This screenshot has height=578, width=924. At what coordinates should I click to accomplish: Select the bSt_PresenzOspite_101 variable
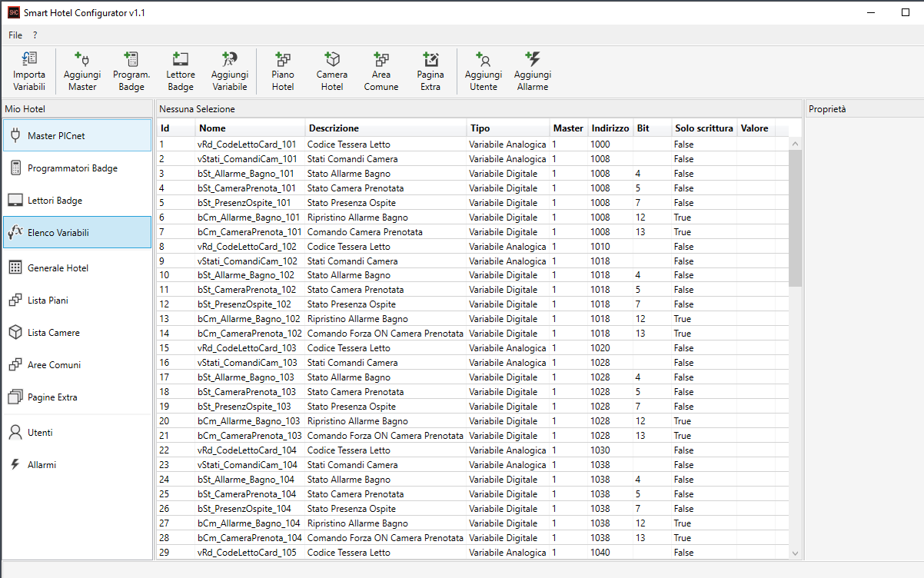[473, 203]
